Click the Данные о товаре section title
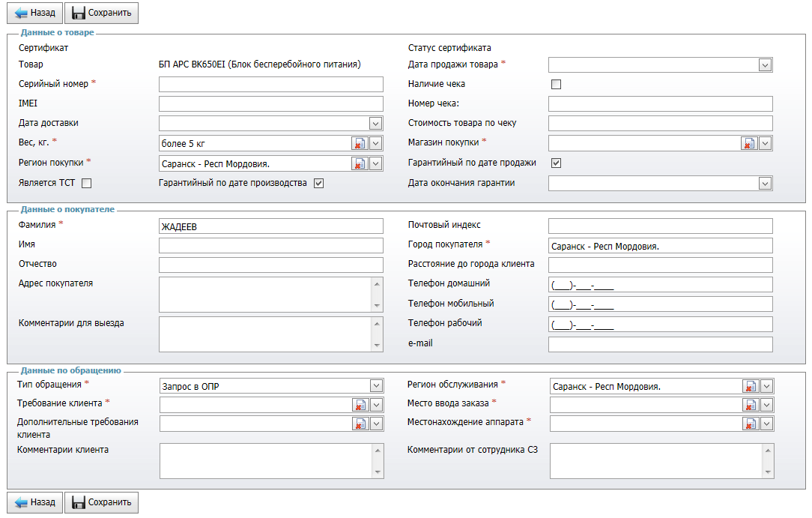This screenshot has width=812, height=518. tap(58, 32)
